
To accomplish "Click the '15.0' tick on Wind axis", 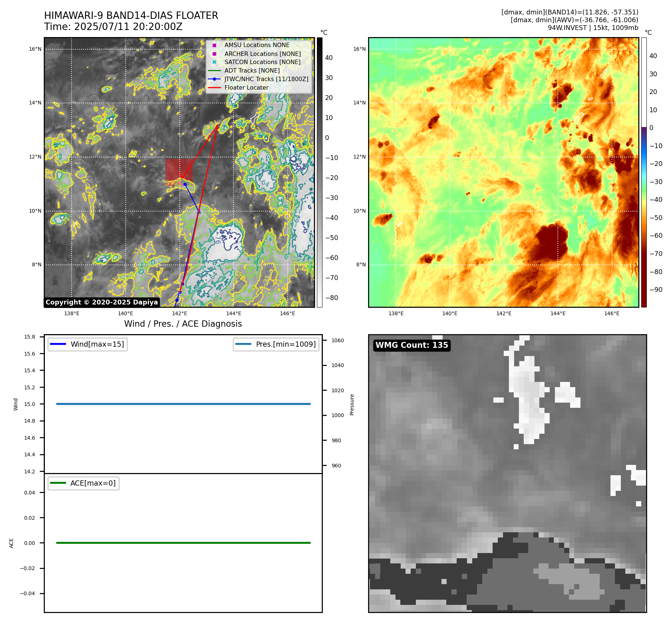I will (30, 404).
